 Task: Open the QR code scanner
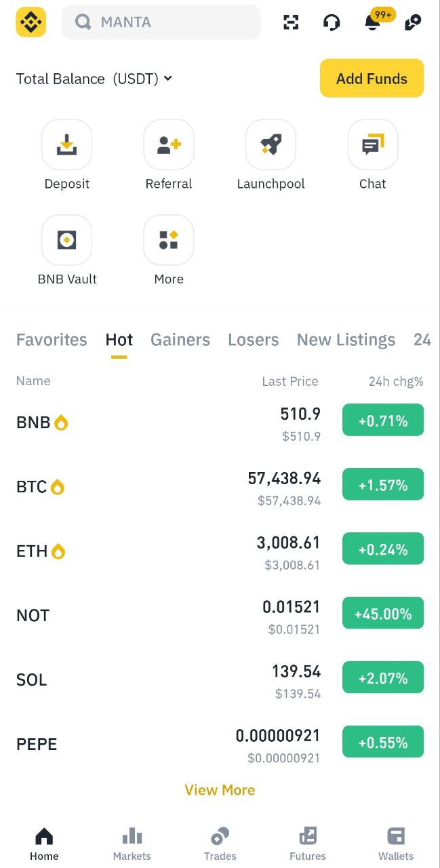(291, 22)
